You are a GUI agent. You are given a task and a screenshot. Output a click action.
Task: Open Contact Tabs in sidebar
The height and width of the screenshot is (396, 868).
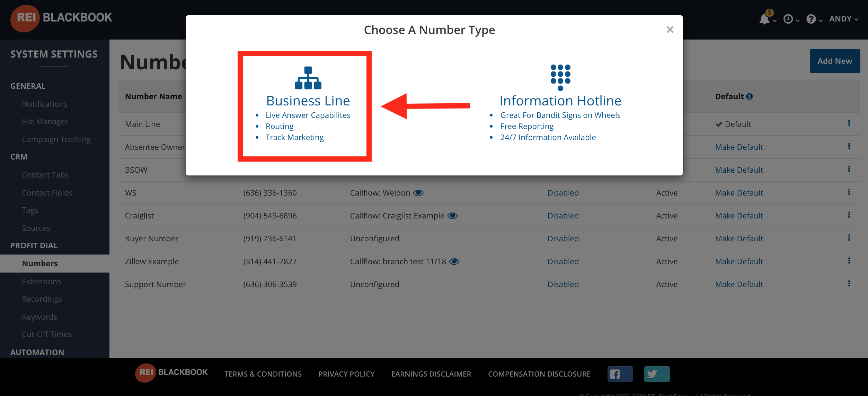(x=45, y=175)
